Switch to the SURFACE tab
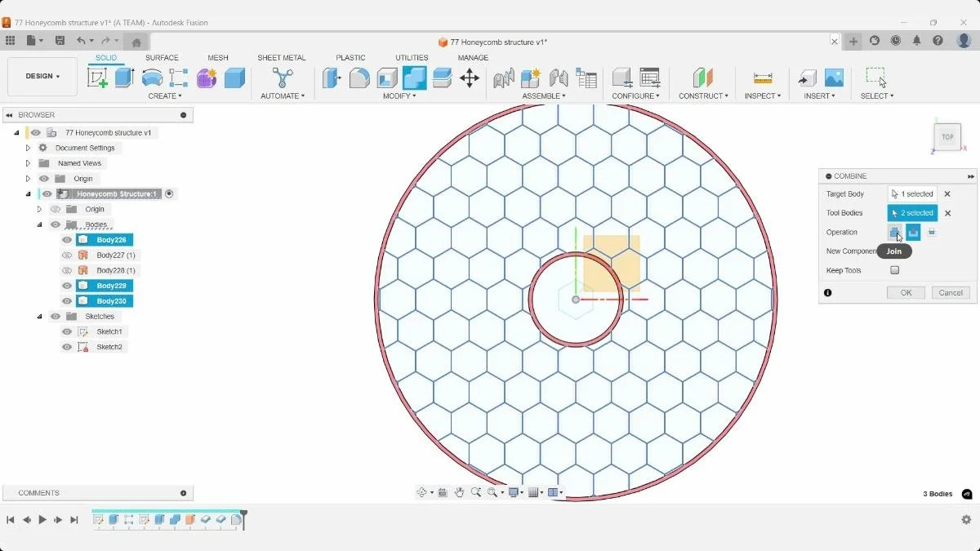 tap(162, 58)
